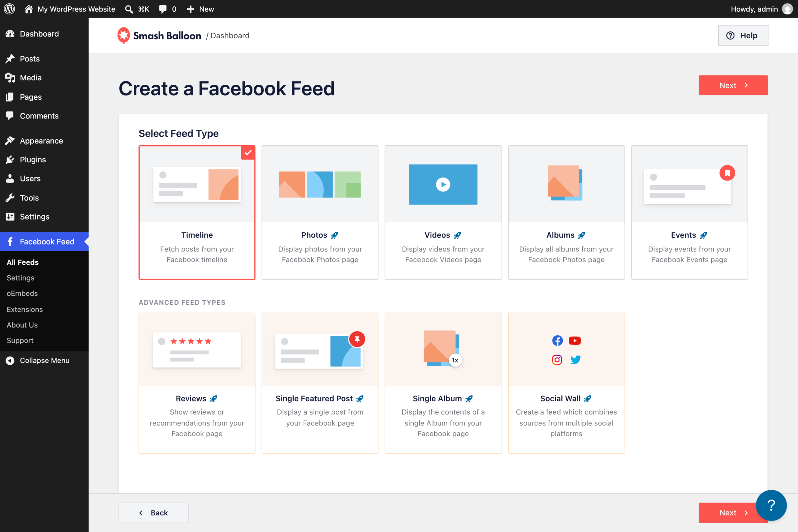Click the blue floating help question button
The height and width of the screenshot is (532, 798).
[x=771, y=505]
